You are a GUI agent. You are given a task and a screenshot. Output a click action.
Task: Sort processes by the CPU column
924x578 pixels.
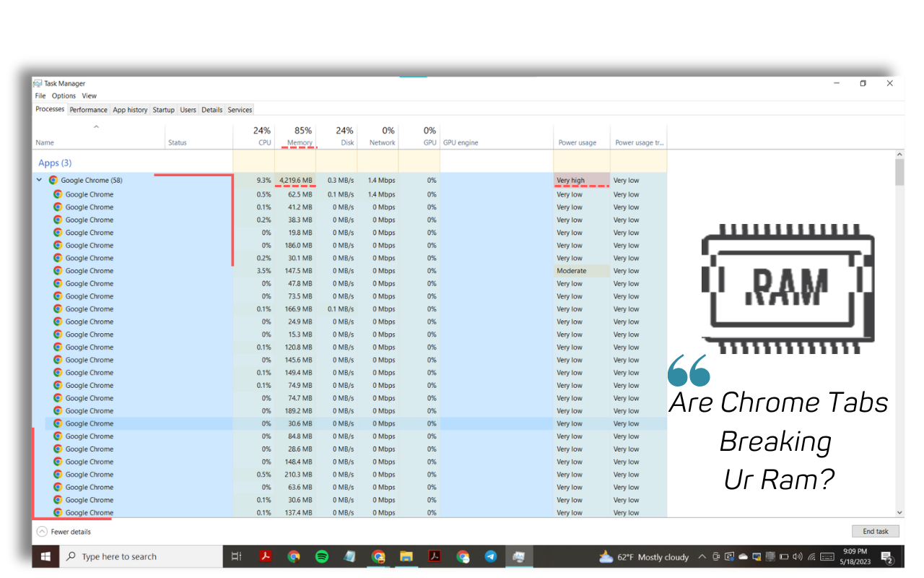(x=254, y=137)
